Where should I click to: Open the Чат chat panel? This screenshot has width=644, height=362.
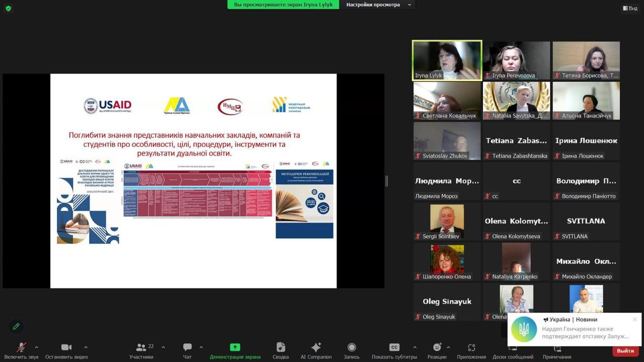(x=187, y=348)
